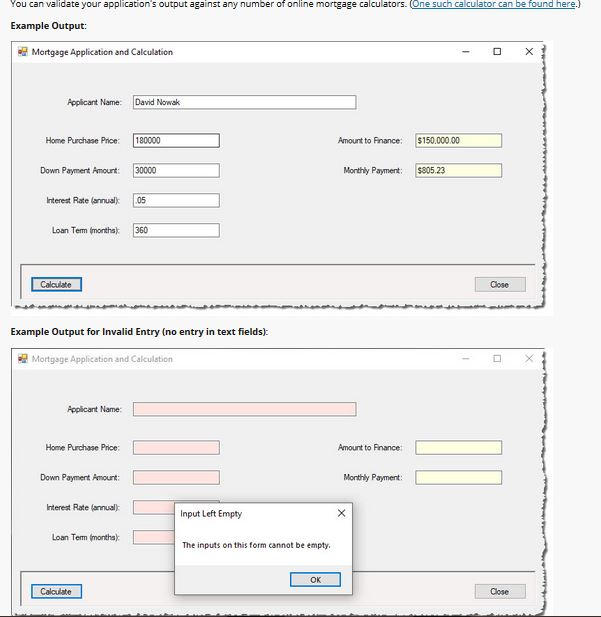Viewport: 601px width, 617px height.
Task: Maximize the first Mortgage Application window
Action: [497, 52]
